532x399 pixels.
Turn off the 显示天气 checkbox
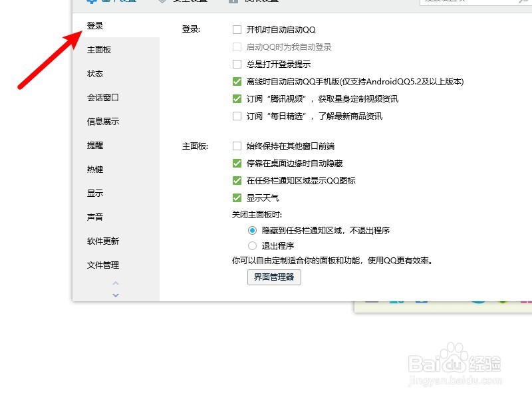point(237,198)
